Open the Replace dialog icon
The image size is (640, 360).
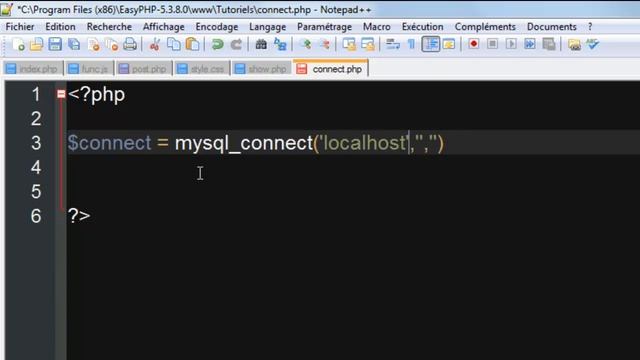click(280, 44)
